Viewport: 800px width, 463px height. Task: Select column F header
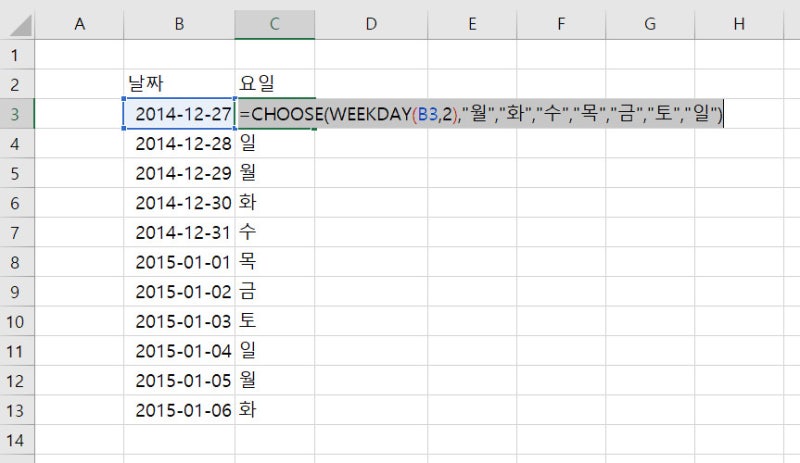(559, 24)
